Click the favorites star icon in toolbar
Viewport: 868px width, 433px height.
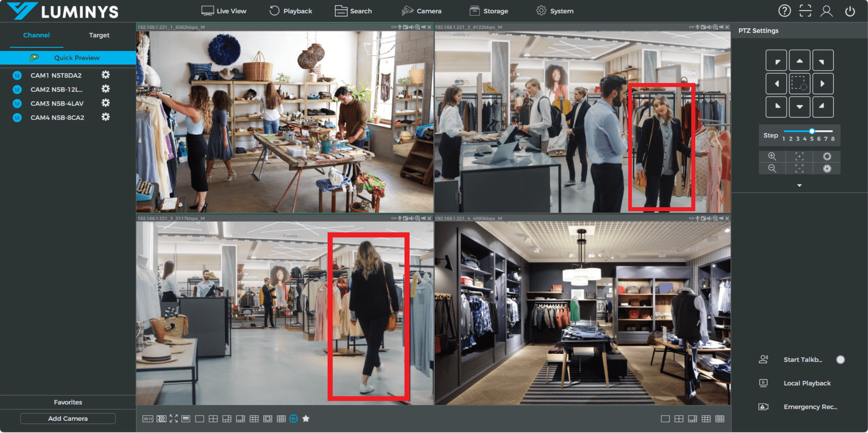[306, 418]
